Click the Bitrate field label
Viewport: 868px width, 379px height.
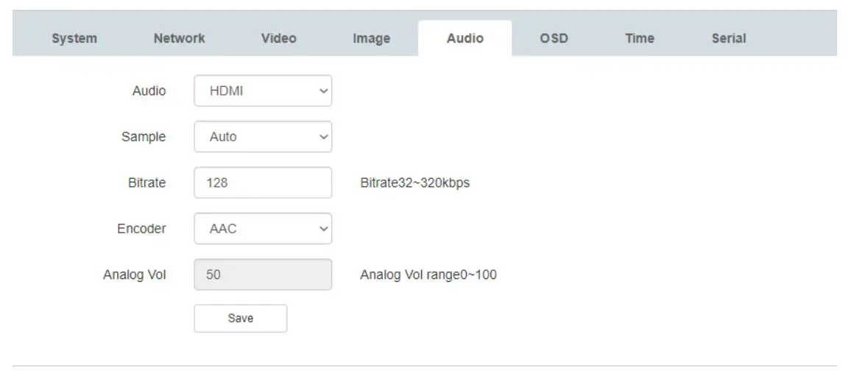pyautogui.click(x=147, y=183)
